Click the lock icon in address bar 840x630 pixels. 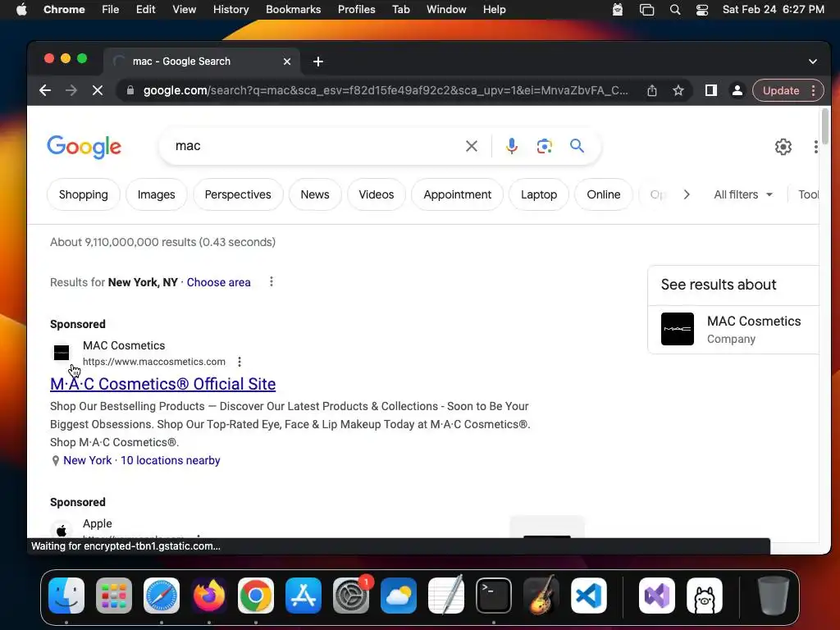click(x=130, y=90)
